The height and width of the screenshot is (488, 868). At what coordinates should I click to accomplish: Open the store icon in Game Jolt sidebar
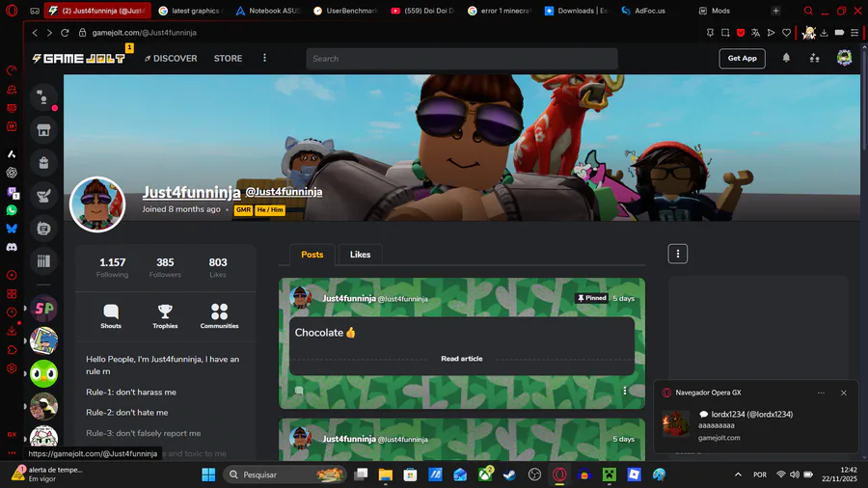pyautogui.click(x=43, y=130)
